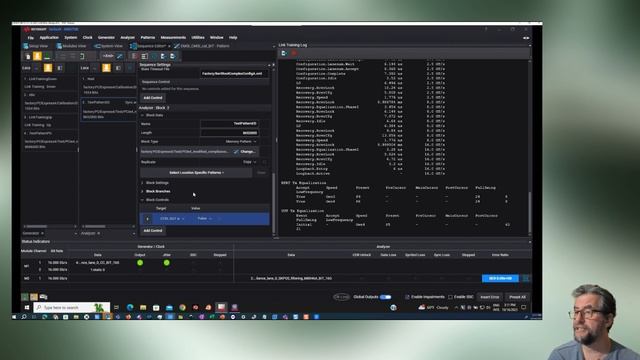Open the Application menu

pos(49,38)
